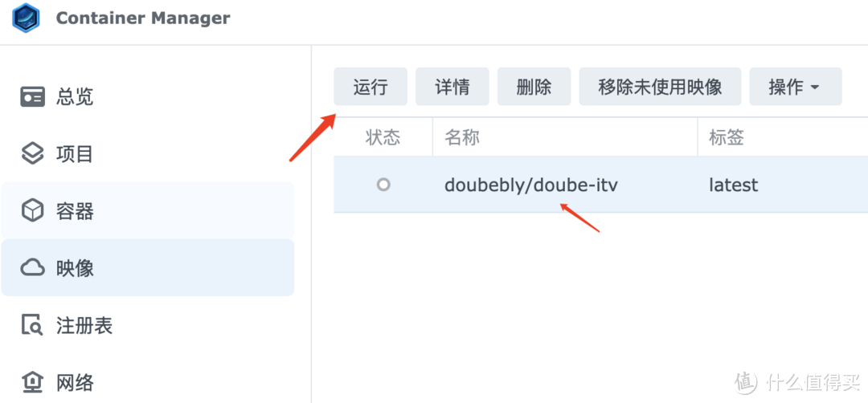Click the 运行 button
The height and width of the screenshot is (403, 868).
point(371,87)
